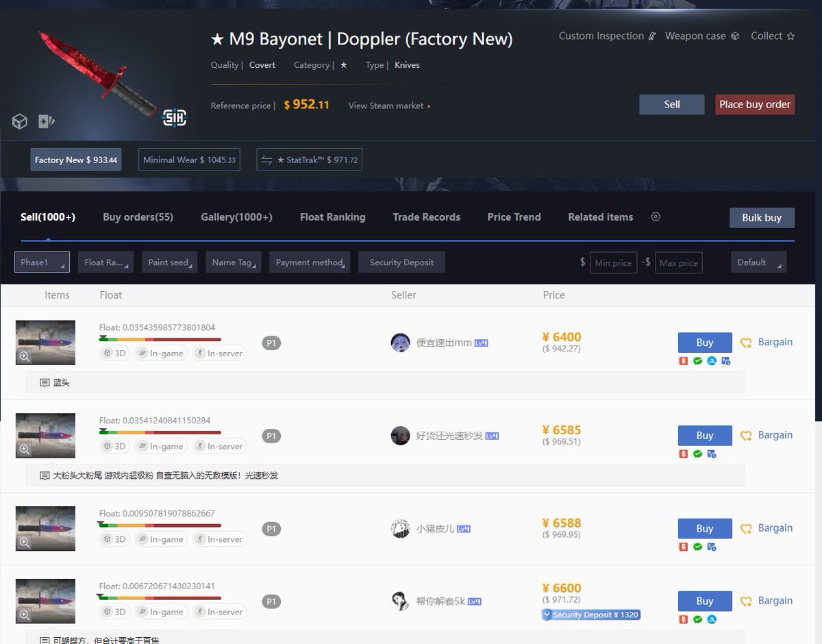The height and width of the screenshot is (644, 822).
Task: Zoom the thumbnail of the ¥ 6600 listing
Action: click(25, 615)
